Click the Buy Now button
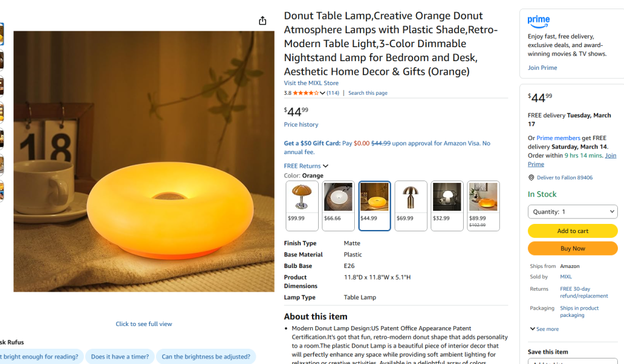 click(x=572, y=248)
